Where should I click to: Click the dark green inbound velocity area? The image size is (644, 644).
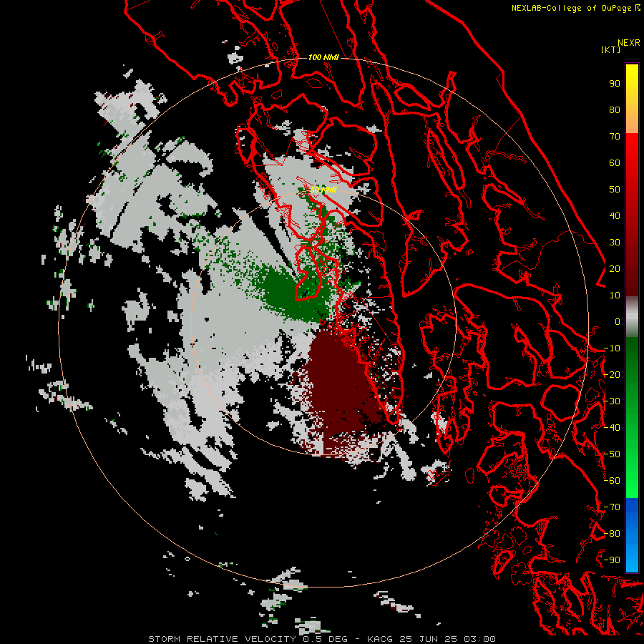tap(292, 293)
